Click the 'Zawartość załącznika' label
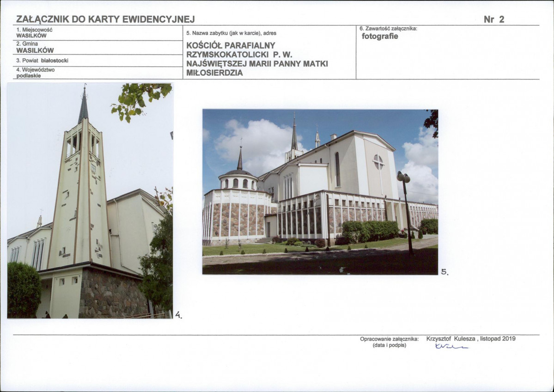Image resolution: width=554 pixels, height=392 pixels. [388, 29]
